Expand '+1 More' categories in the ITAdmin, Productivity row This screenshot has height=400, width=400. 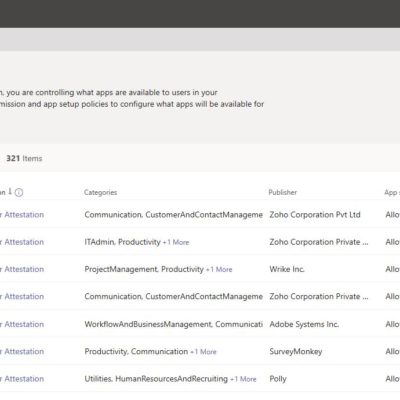pos(176,242)
